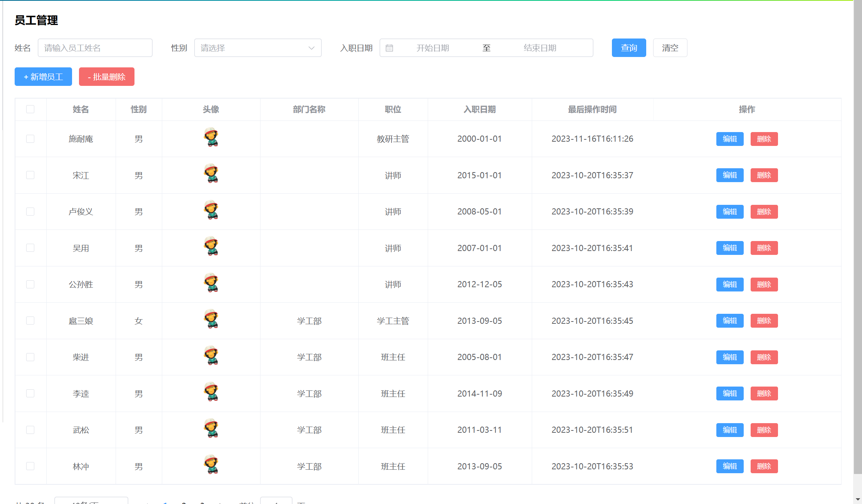Select the checkbox for 李逵
Viewport: 862px width, 504px height.
coord(30,393)
